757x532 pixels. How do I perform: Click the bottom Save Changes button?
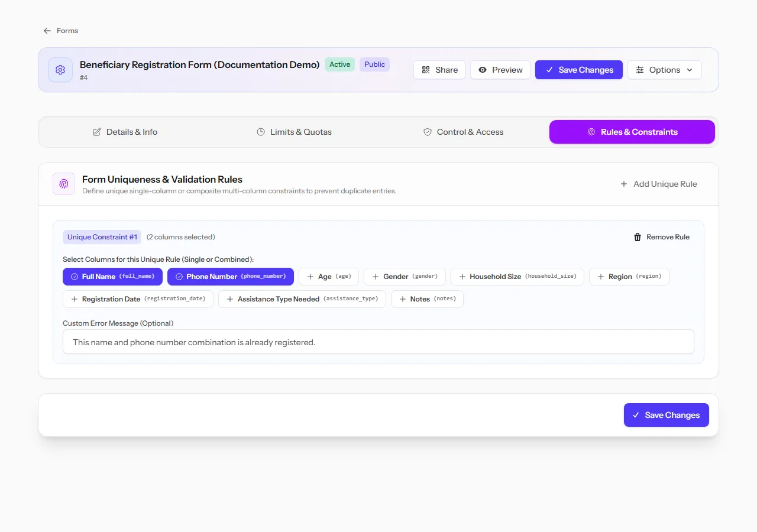[667, 415]
